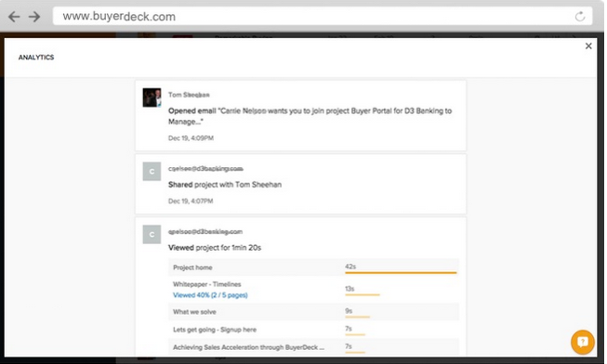
Task: Click the email address above 'Shared project'
Action: 205,169
